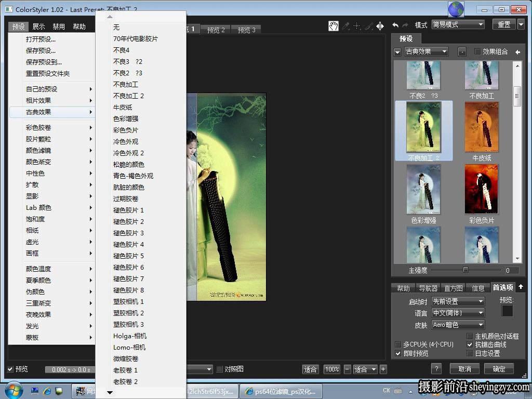This screenshot has height=399, width=532.
Task: Open the 语言 中文(简体) dropdown
Action: click(458, 313)
